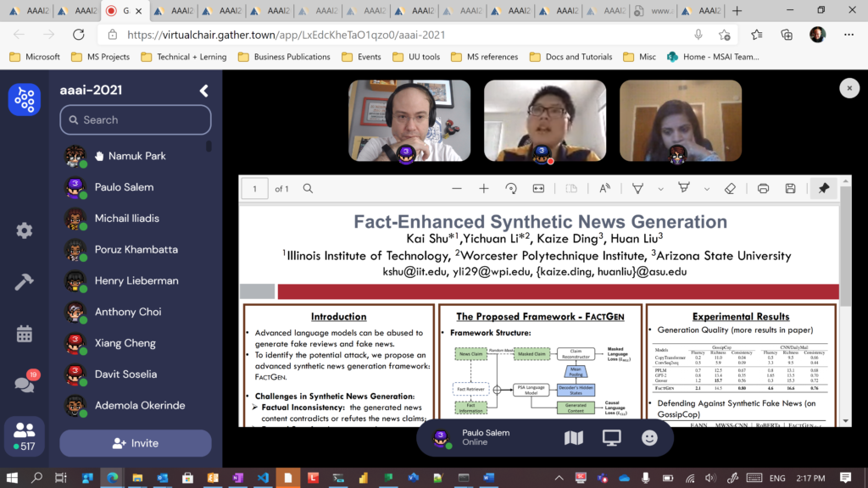Open Microsoft bookmarks folder

point(35,57)
